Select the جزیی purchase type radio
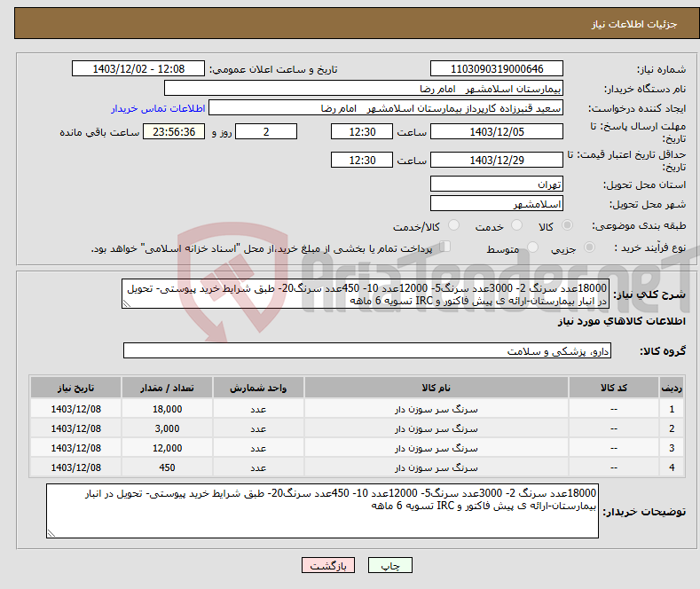 tap(589, 247)
